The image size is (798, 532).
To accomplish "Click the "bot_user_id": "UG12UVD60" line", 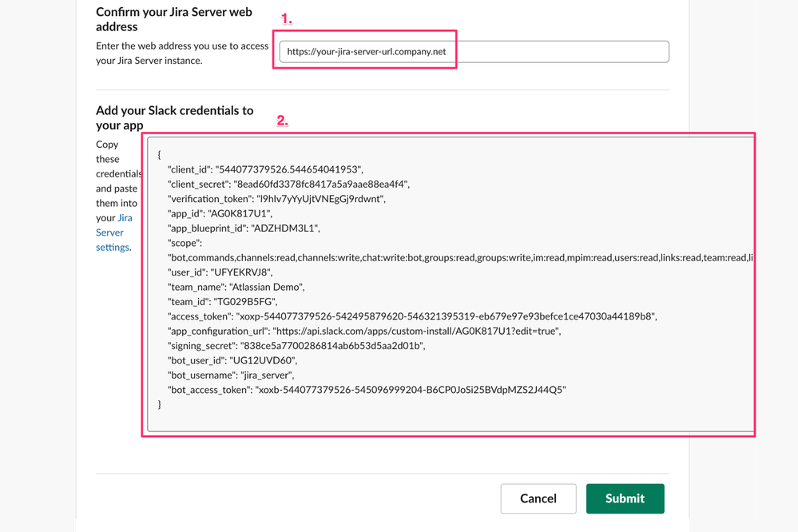I will pos(232,360).
